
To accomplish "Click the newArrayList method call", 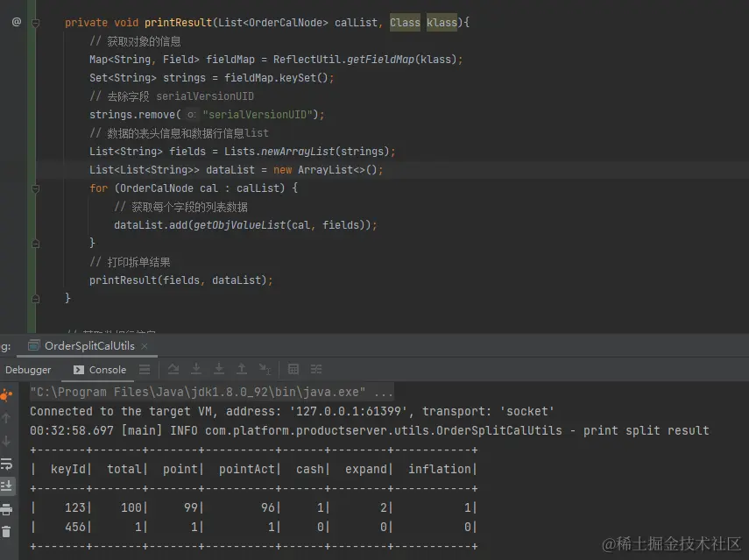I will click(298, 152).
